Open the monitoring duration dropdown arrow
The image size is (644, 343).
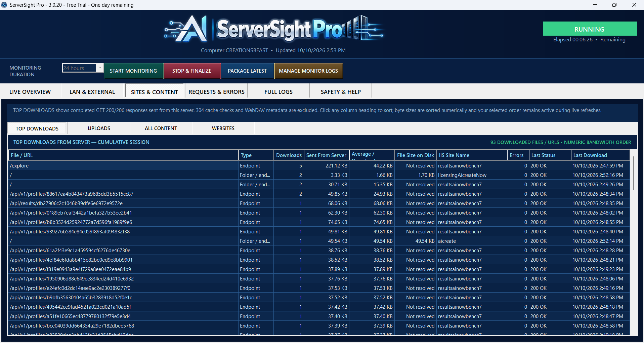[100, 68]
